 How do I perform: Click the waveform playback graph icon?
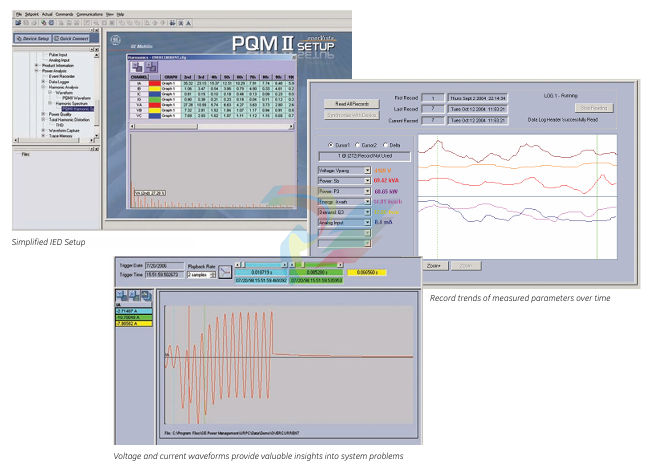pyautogui.click(x=226, y=273)
